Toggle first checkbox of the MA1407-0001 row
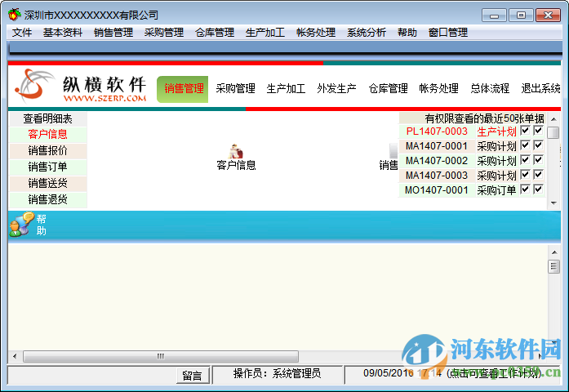This screenshot has height=392, width=569. tap(525, 145)
